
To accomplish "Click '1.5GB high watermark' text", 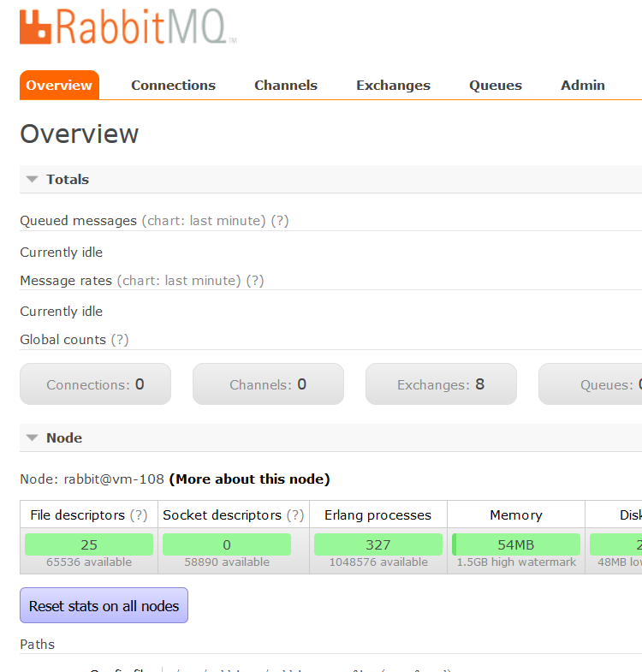I will pos(516,562).
